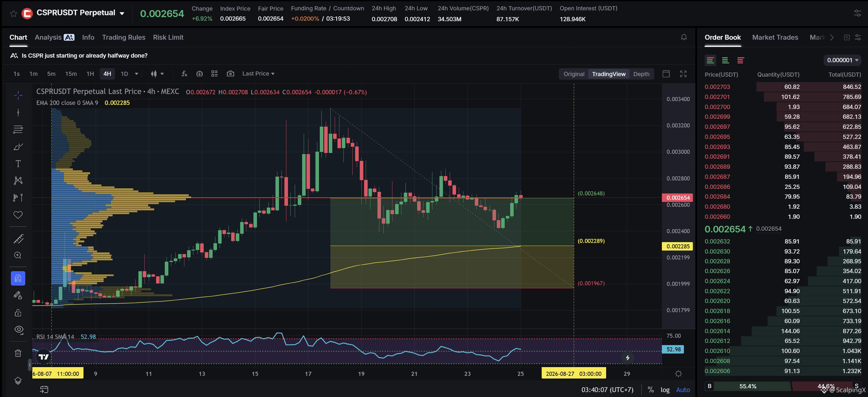Open the pattern drawing tools
This screenshot has height=397, width=868.
click(x=18, y=180)
